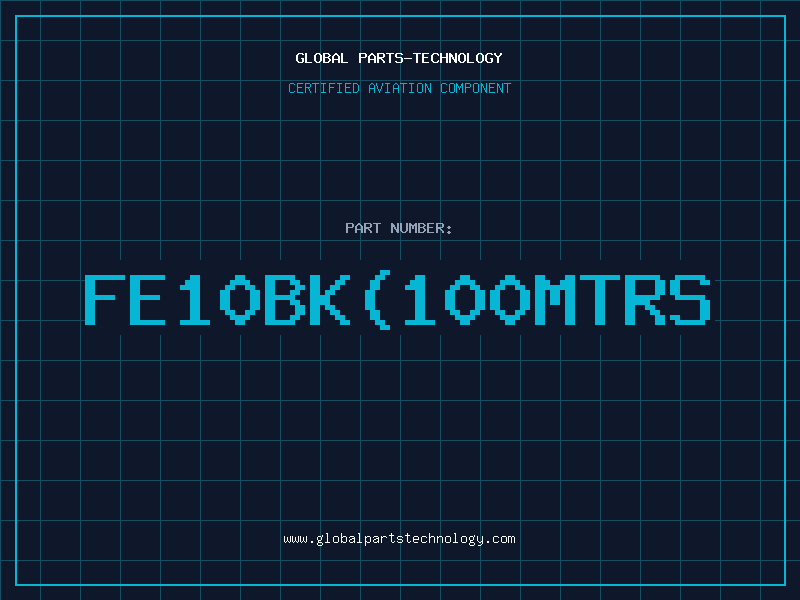Click the part number FE10BK(100MTRS
This screenshot has width=800, height=600.
397,300
